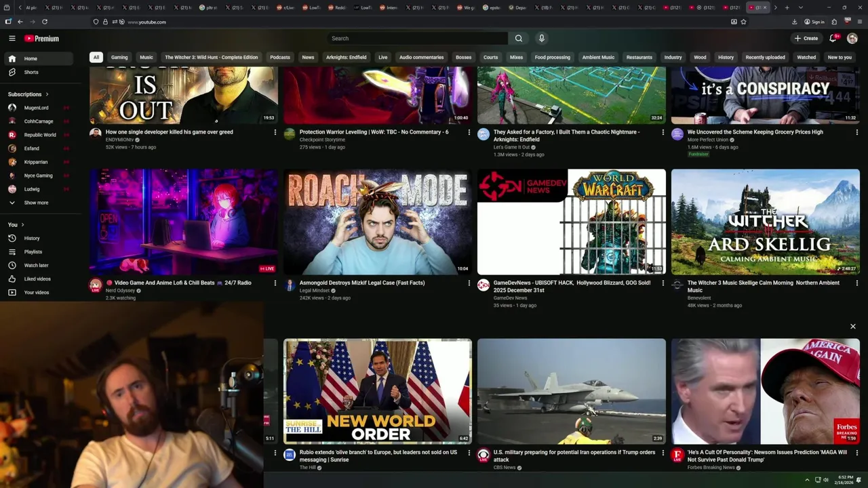Open options for the ENDYMION greed video
The width and height of the screenshot is (868, 488).
tap(275, 132)
